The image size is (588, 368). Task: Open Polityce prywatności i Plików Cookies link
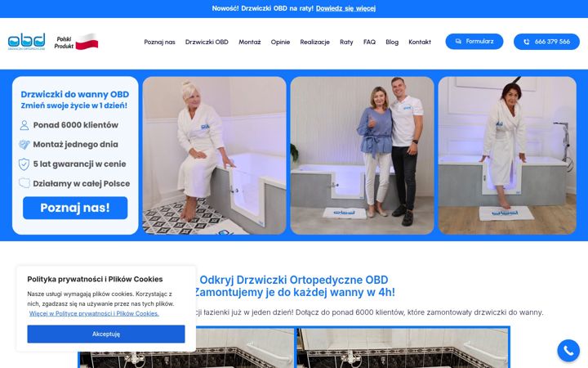pyautogui.click(x=94, y=313)
